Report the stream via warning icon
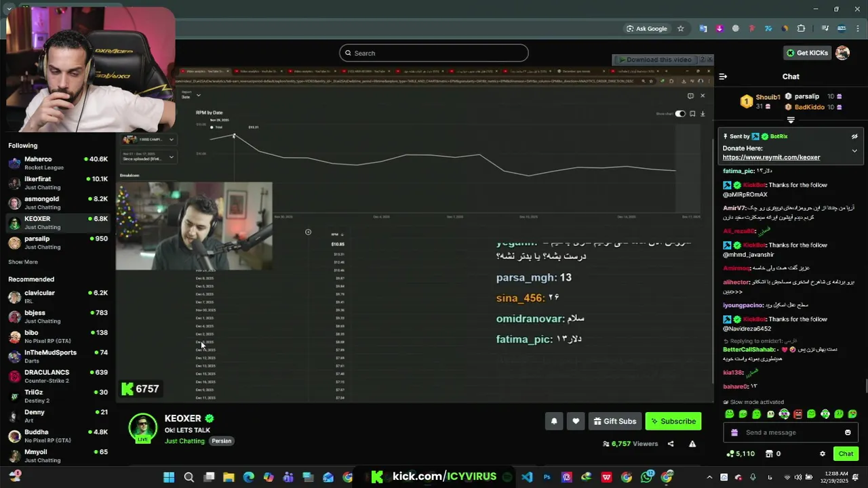Screen dimensions: 868x488 (692, 444)
